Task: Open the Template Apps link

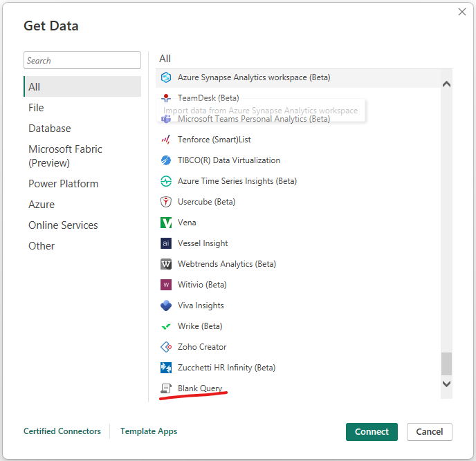Action: tap(149, 431)
